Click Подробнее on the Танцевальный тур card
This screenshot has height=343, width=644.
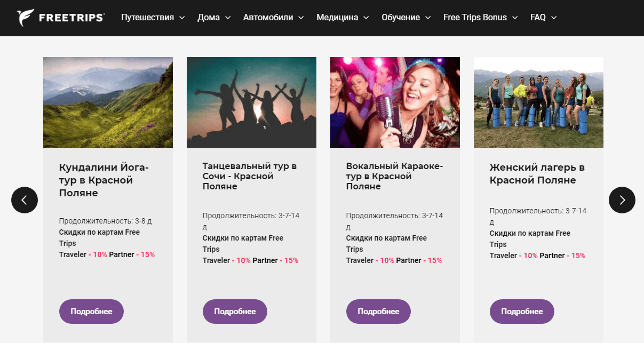(x=235, y=311)
